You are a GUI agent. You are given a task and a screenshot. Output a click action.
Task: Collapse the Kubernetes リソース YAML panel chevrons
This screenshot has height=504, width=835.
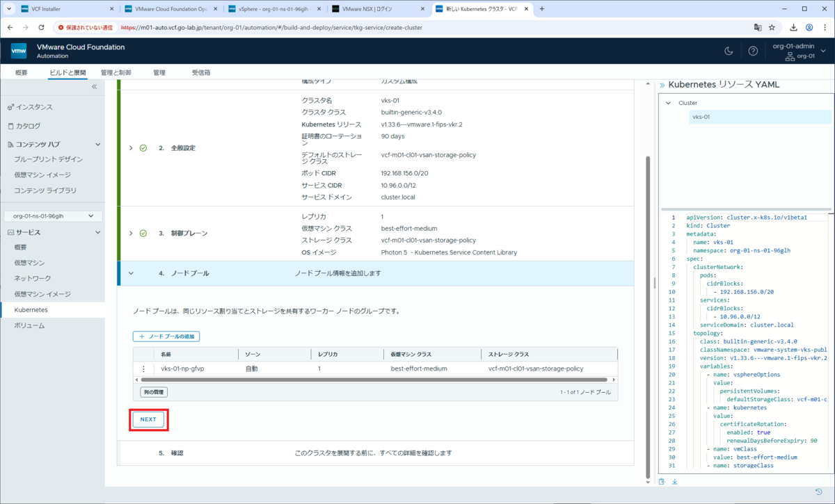point(662,84)
